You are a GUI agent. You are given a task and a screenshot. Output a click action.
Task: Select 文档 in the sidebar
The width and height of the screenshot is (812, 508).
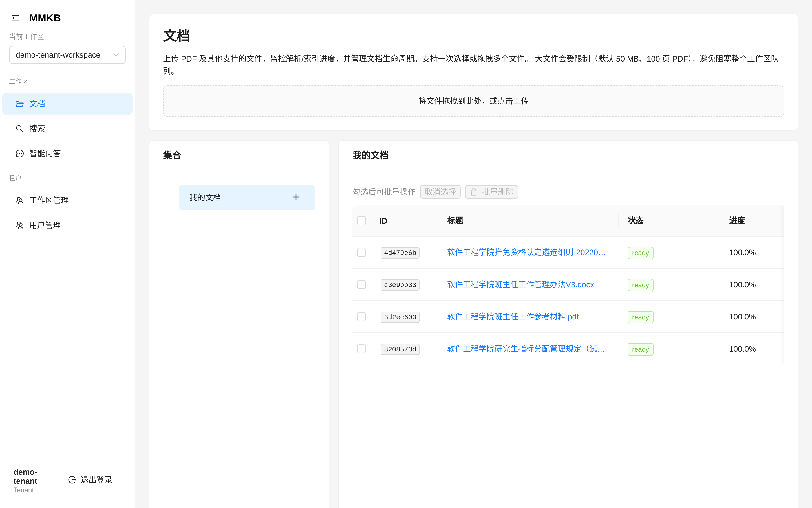coord(67,104)
